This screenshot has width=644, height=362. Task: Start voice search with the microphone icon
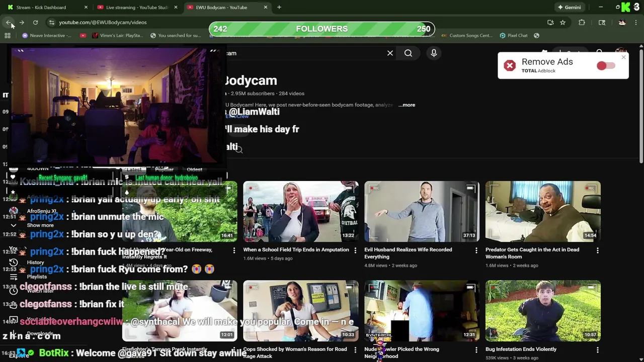[x=434, y=53]
